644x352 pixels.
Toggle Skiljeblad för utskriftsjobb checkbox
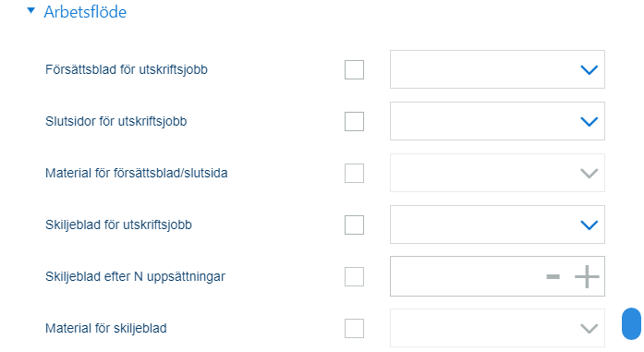(x=354, y=225)
